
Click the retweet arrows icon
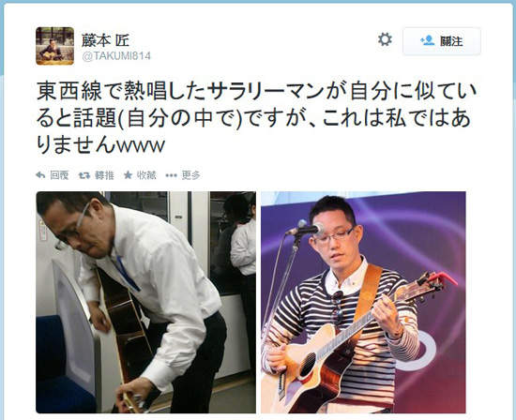(84, 175)
